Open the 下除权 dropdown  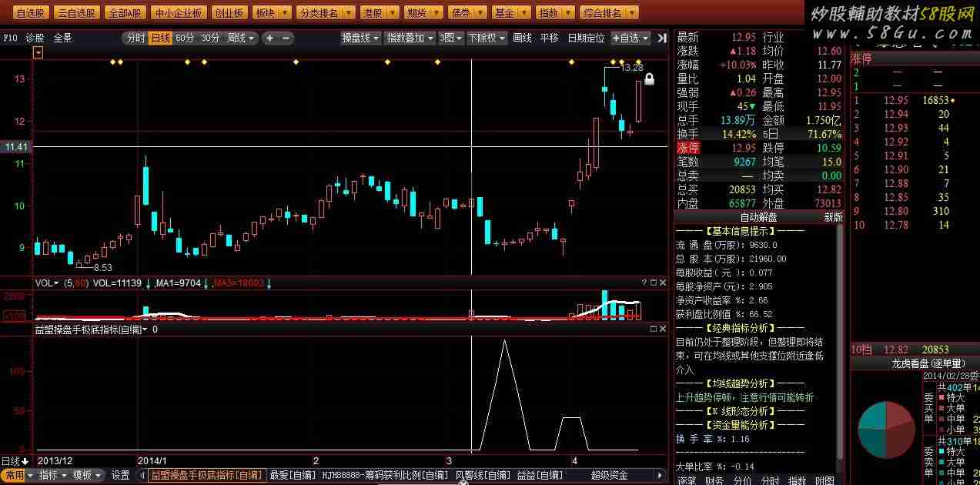click(x=487, y=38)
